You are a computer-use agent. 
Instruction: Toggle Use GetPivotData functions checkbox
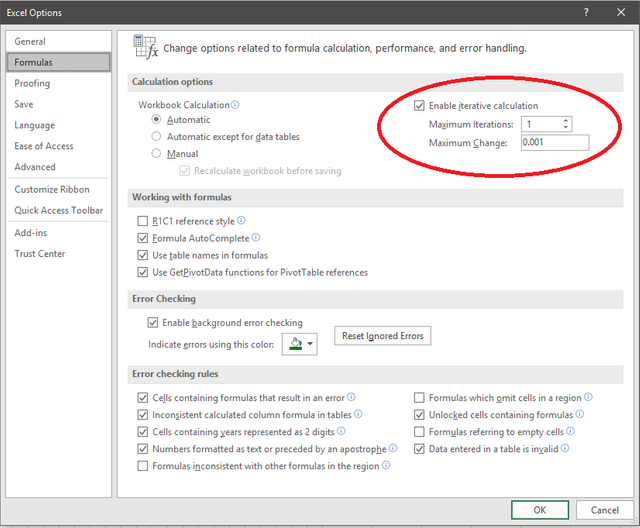click(142, 272)
